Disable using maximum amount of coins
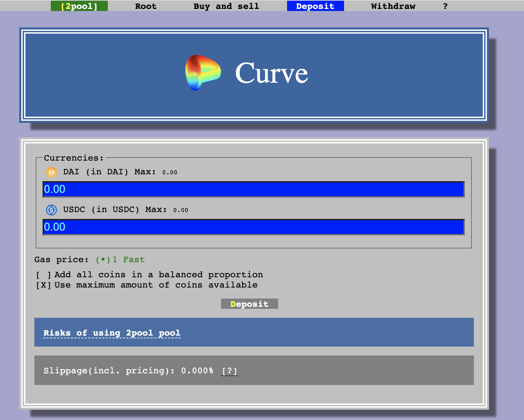This screenshot has height=420, width=524. click(43, 285)
